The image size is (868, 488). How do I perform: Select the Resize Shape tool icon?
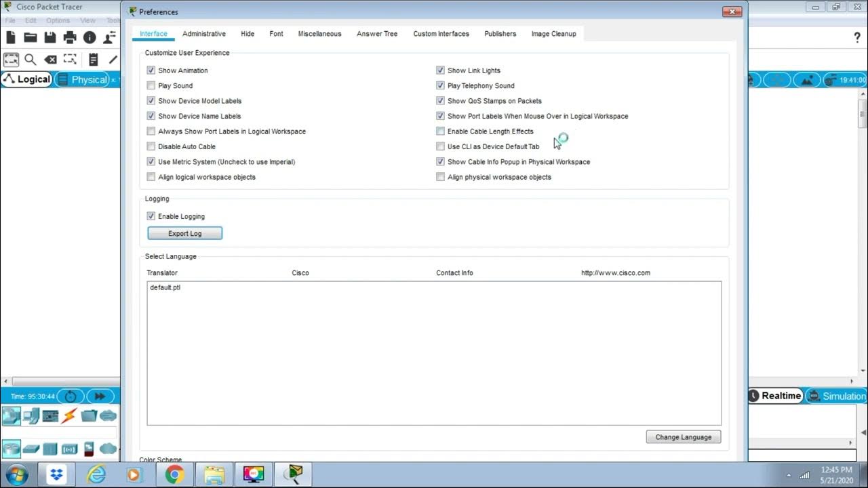[70, 60]
